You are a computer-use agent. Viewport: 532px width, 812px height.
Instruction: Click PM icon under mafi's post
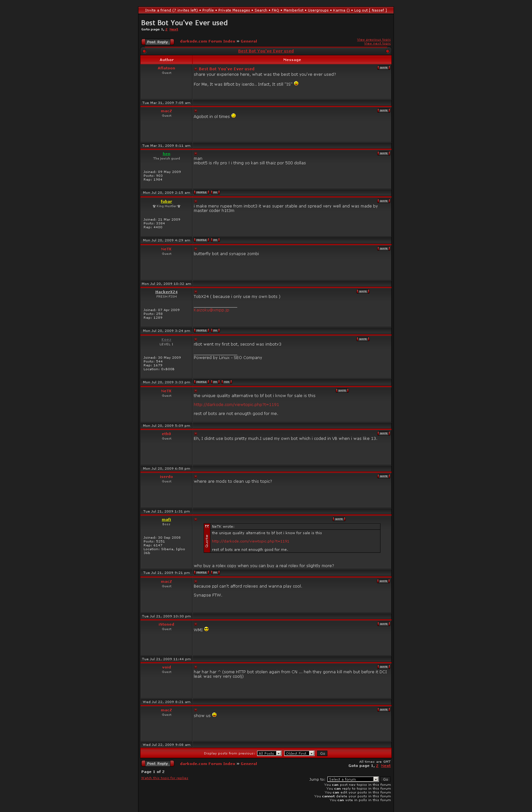(x=215, y=573)
